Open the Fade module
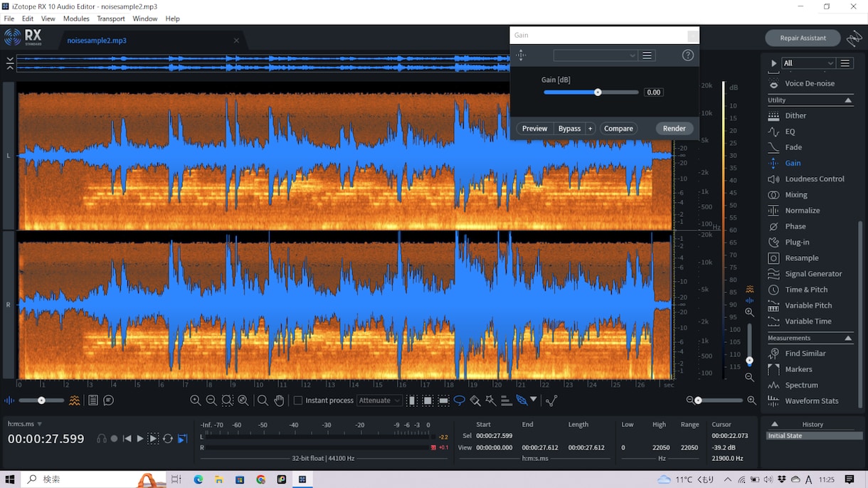This screenshot has height=488, width=868. (x=793, y=147)
